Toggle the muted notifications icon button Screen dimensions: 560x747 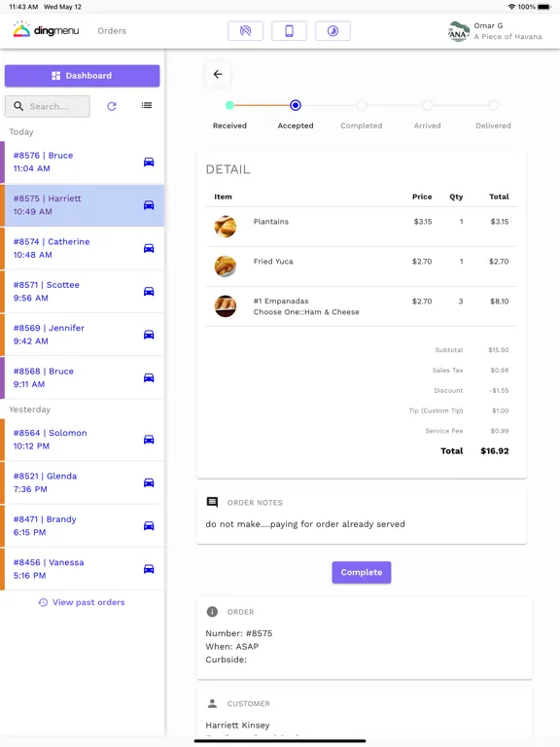pos(245,31)
